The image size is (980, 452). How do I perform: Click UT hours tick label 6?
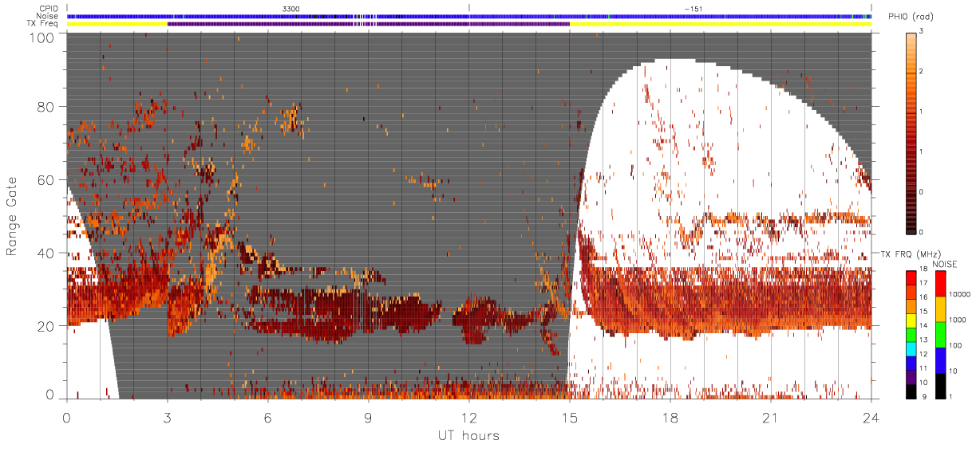[267, 417]
